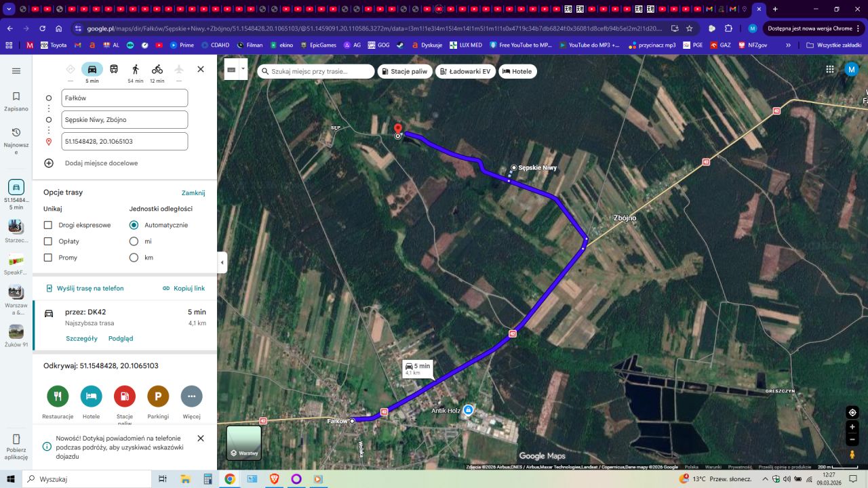Expand the Szczegóły route details
This screenshot has height=488, width=868.
81,338
